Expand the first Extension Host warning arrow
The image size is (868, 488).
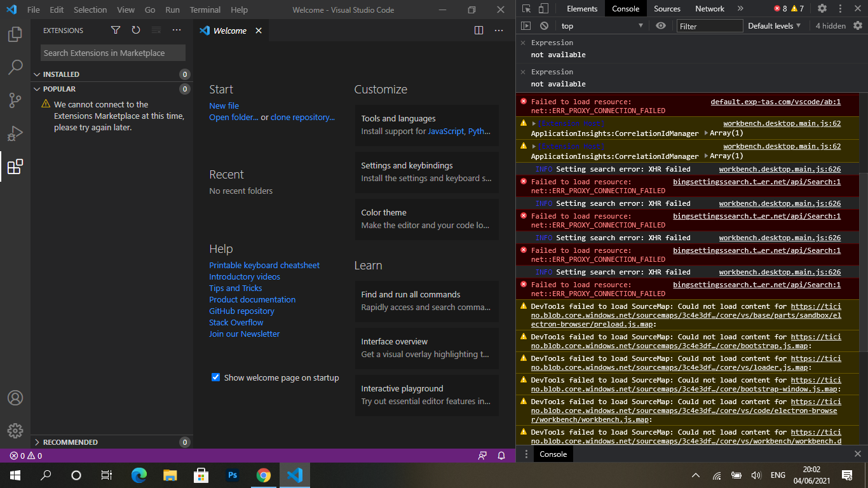click(534, 123)
